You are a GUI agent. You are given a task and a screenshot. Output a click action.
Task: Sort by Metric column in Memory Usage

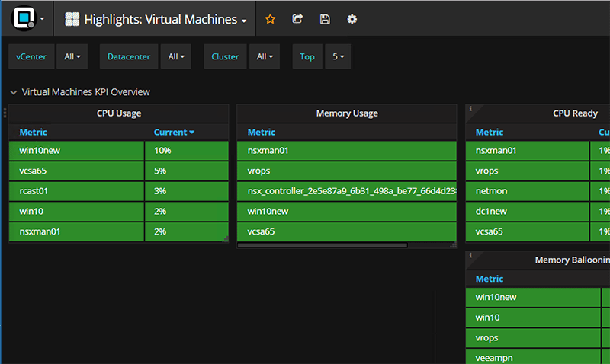tap(262, 132)
